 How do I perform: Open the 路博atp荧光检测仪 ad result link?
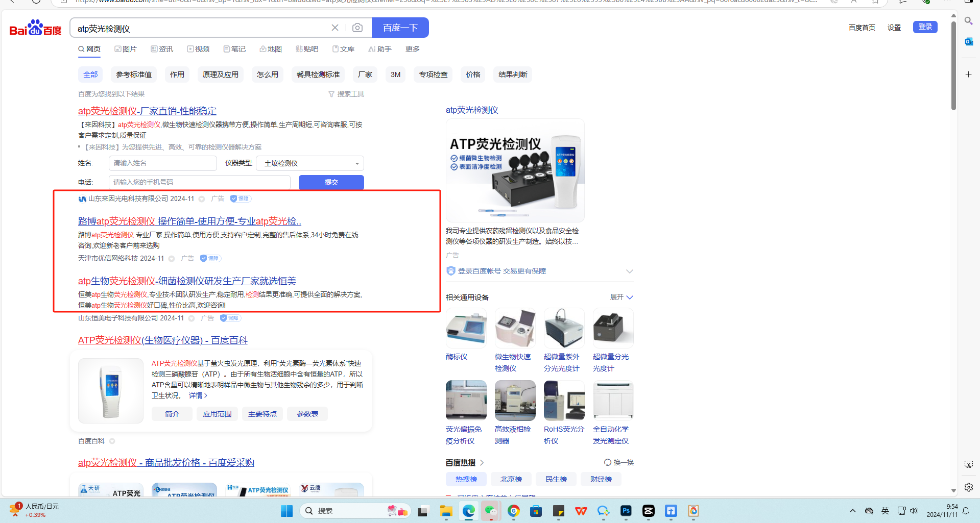189,221
